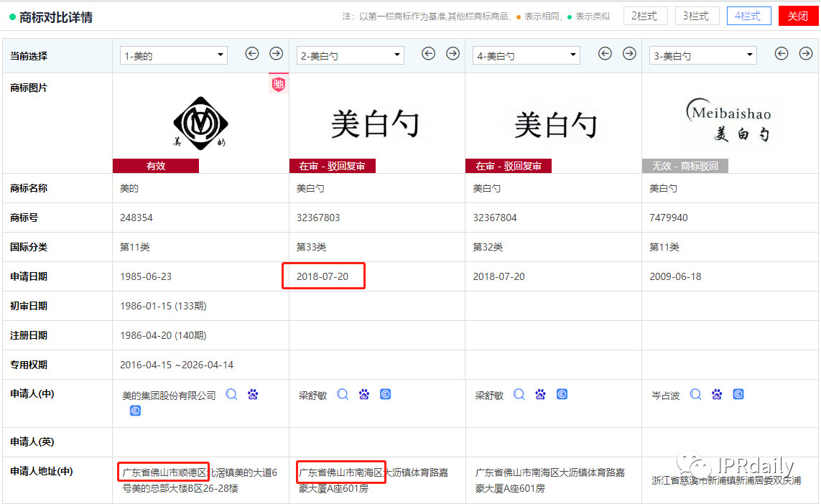Click next arrow beside 1-美的 dropdown

[x=276, y=53]
